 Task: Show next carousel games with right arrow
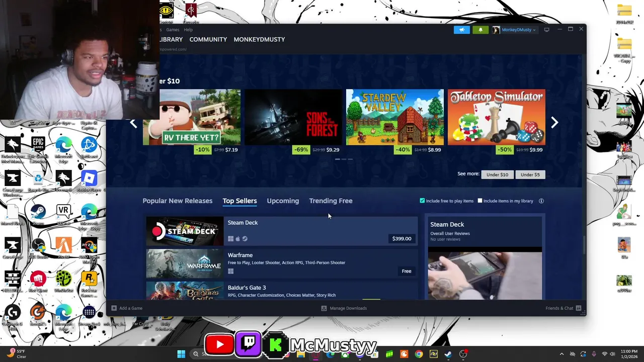(x=554, y=123)
